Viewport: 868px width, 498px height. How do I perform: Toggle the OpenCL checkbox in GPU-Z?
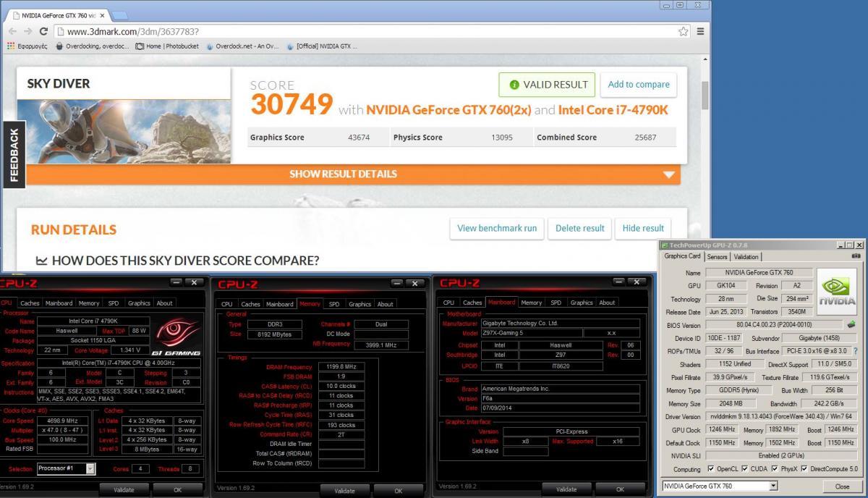[711, 469]
